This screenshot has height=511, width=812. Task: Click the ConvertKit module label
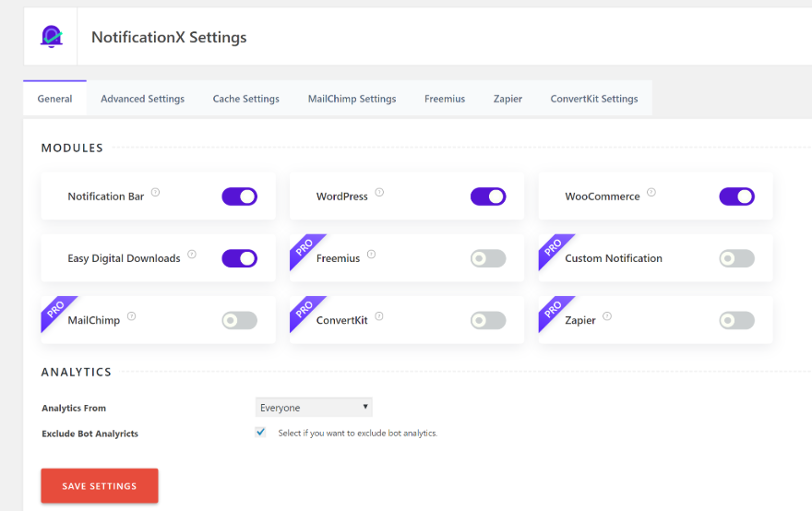click(341, 320)
